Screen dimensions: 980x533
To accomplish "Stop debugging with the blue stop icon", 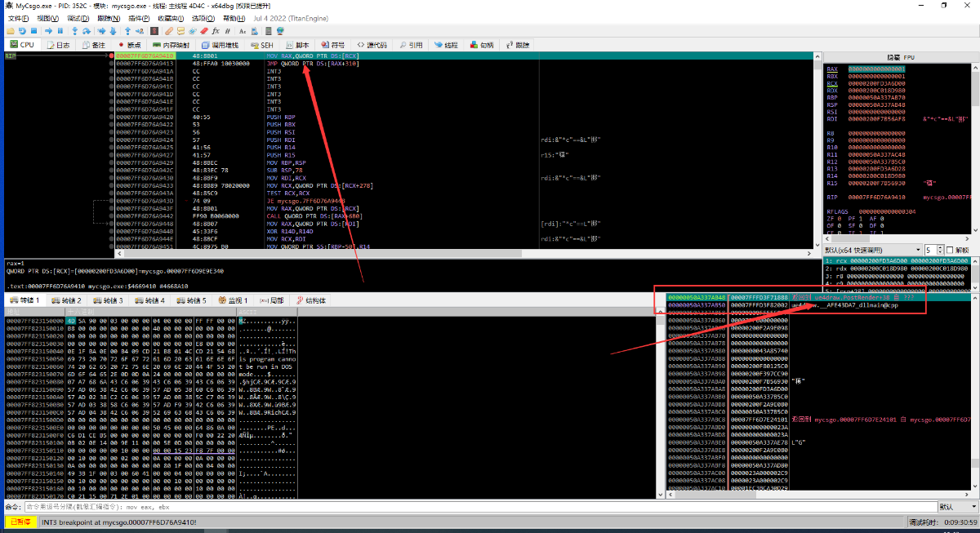I will click(33, 30).
